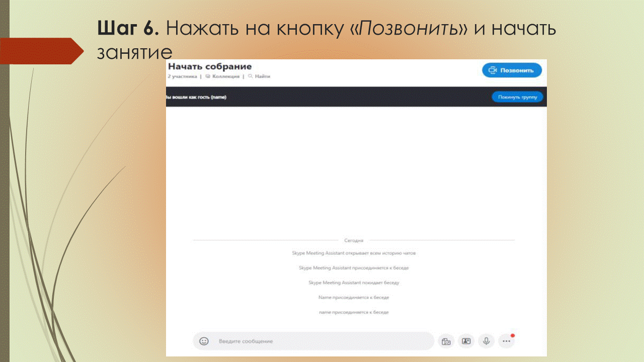Click the add files and media icon
644x362 pixels.
446,341
